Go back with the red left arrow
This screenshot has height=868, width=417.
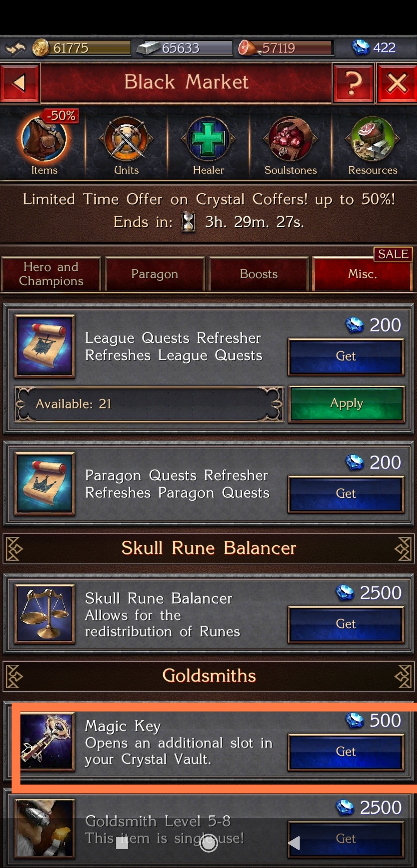(19, 83)
